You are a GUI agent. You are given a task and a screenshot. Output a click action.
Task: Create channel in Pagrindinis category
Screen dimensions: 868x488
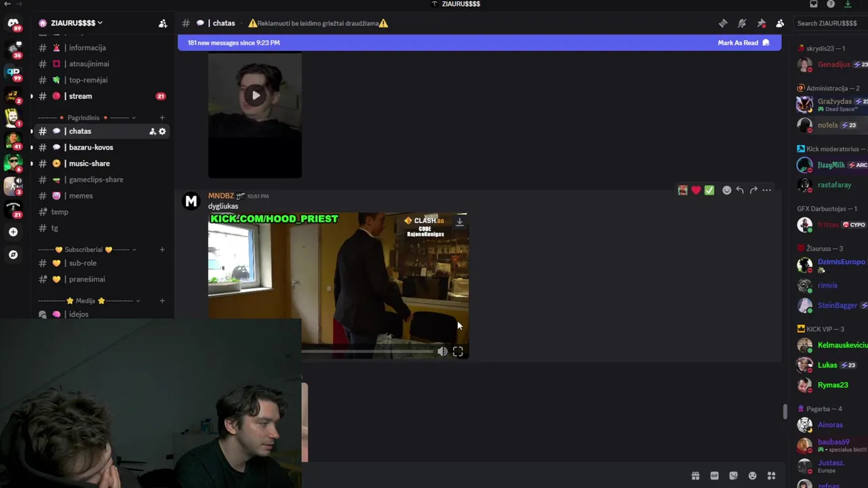[x=162, y=118]
